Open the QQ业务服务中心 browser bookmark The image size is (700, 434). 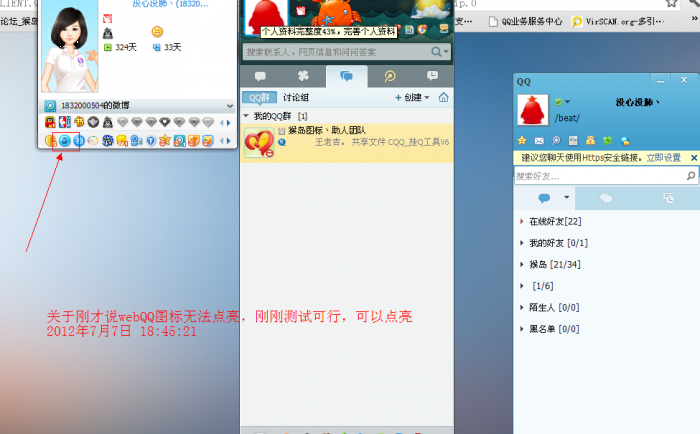(x=526, y=21)
